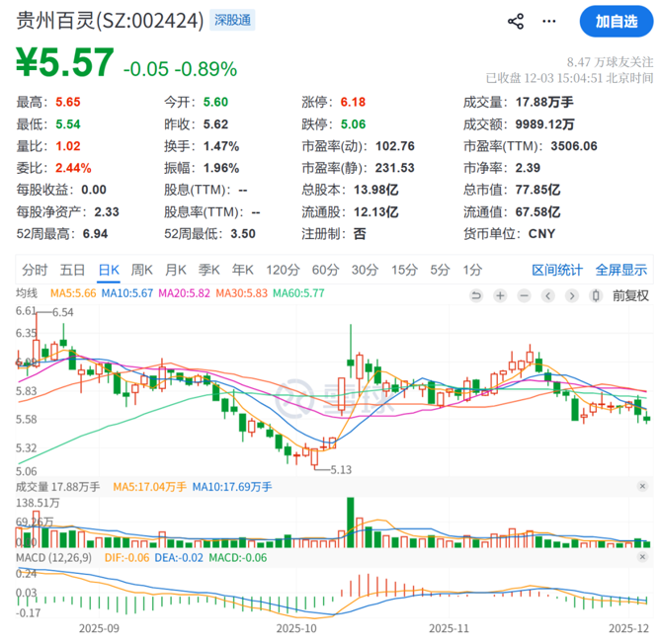
Task: Switch to 分时 chart tab
Action: [x=35, y=270]
